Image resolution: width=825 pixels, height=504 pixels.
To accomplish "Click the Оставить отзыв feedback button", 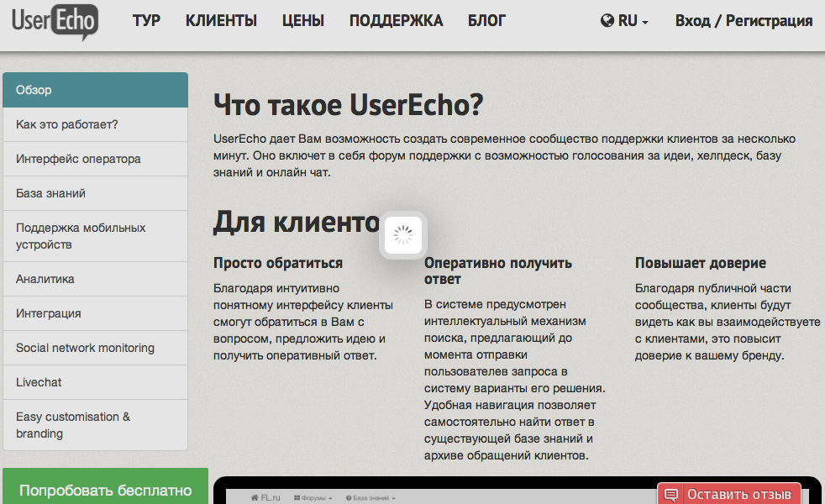I will (729, 494).
